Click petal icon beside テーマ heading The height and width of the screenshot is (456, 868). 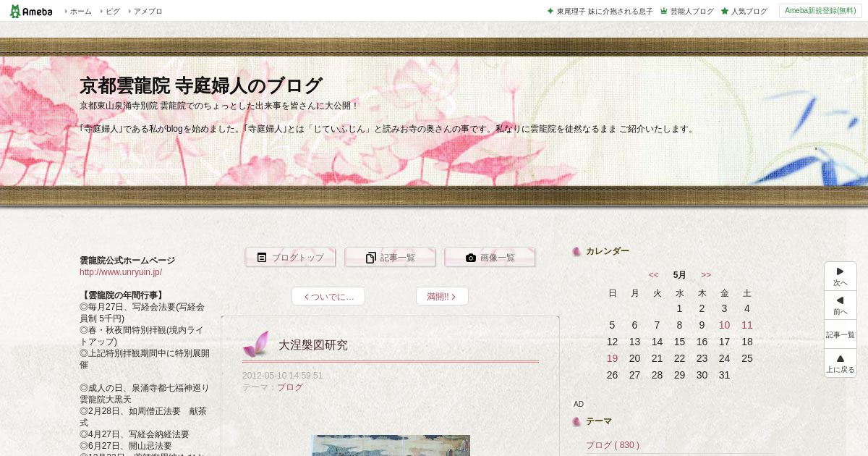[x=576, y=422]
